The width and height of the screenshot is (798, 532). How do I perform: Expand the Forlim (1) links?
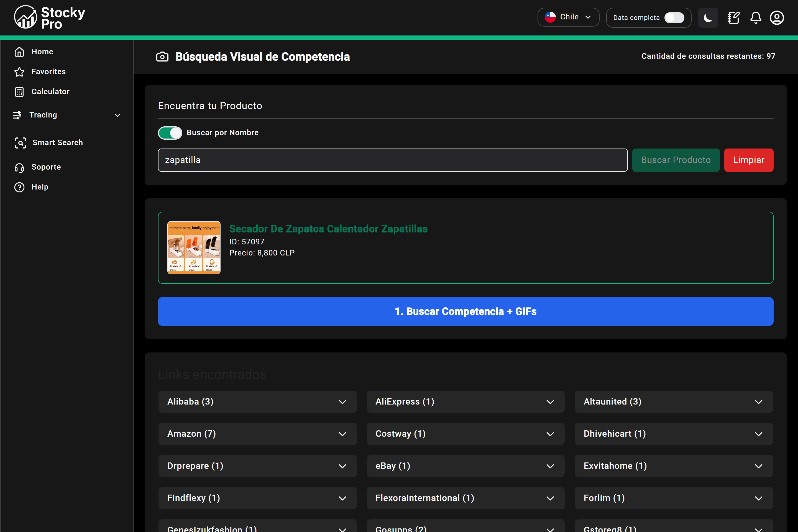click(674, 498)
